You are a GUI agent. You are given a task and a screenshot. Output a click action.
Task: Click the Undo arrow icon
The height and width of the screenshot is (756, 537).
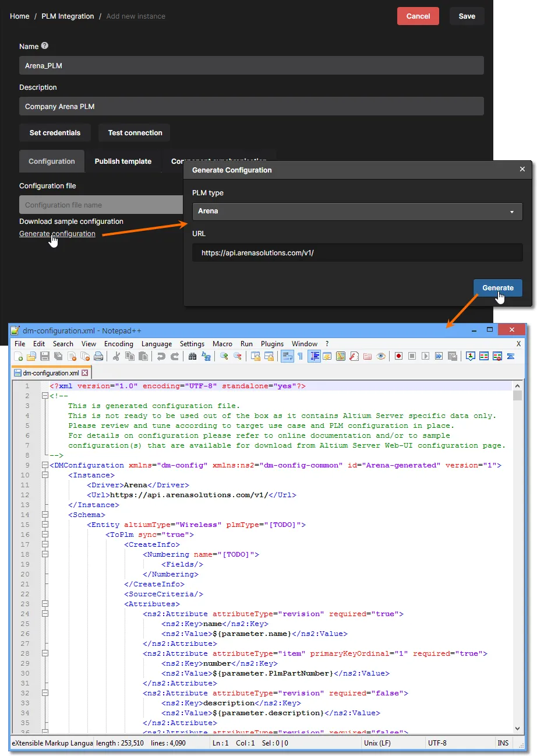(x=161, y=356)
